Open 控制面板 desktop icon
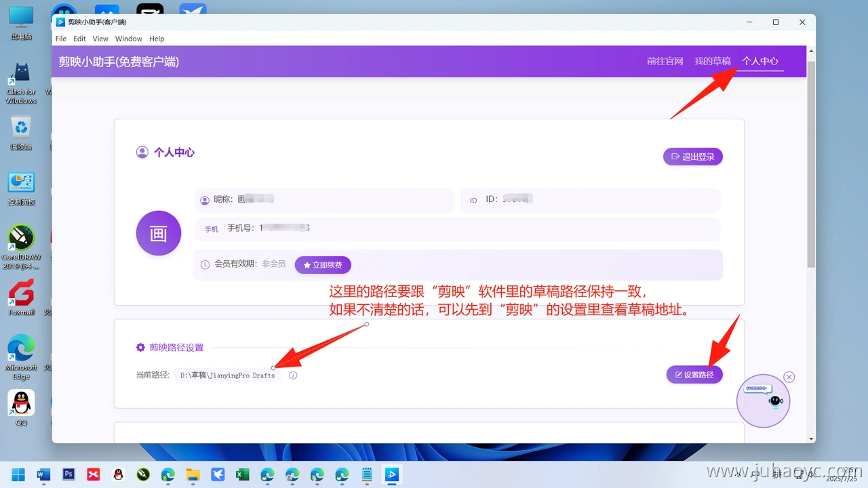The width and height of the screenshot is (868, 488). click(x=21, y=188)
